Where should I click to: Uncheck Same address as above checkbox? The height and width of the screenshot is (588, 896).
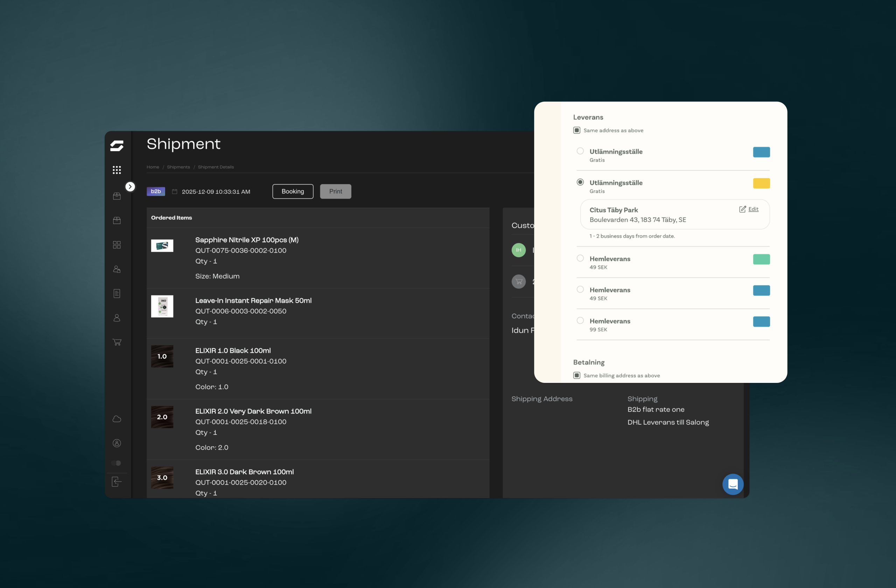[576, 130]
